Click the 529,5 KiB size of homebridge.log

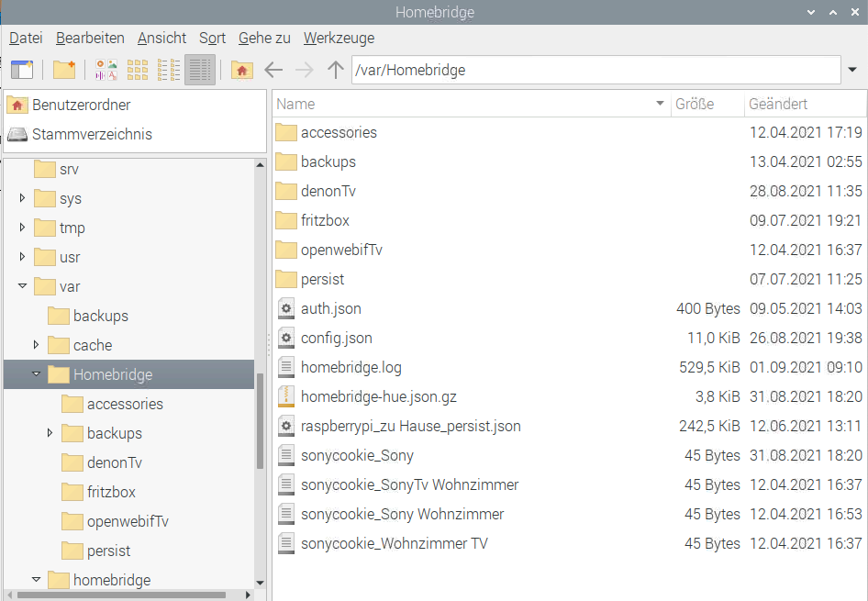pos(709,367)
